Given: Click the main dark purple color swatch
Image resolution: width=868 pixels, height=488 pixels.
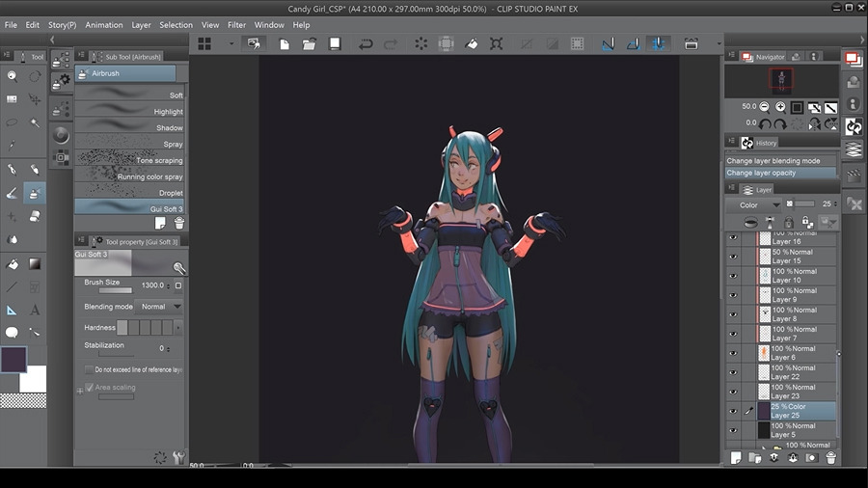Looking at the screenshot, I should pos(14,360).
